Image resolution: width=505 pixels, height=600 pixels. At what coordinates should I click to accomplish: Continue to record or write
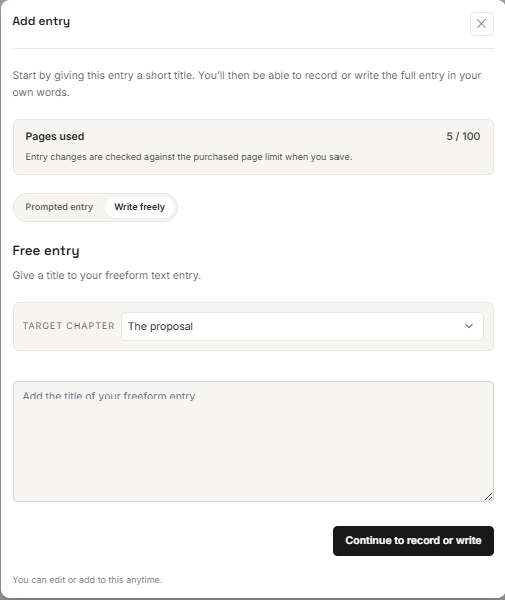click(x=413, y=541)
